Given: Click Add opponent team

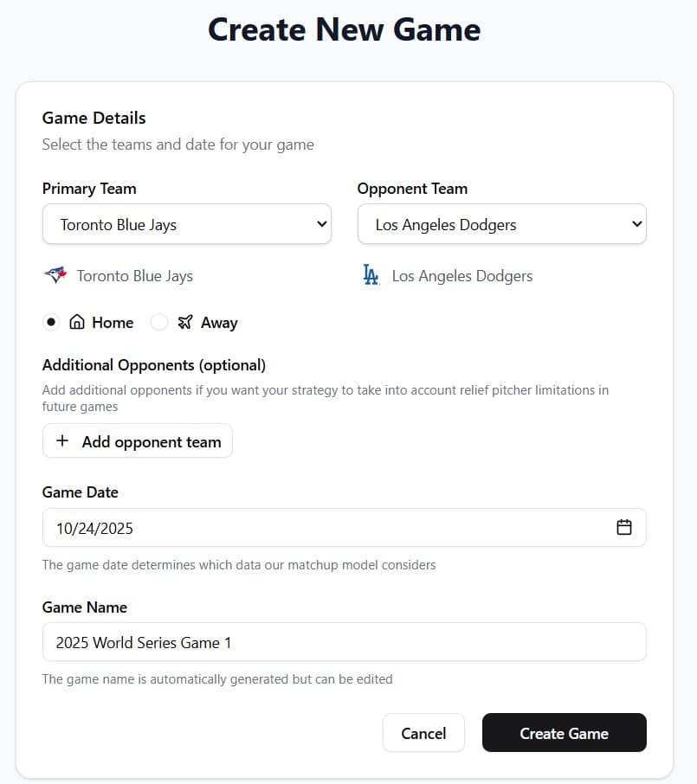Looking at the screenshot, I should point(137,440).
